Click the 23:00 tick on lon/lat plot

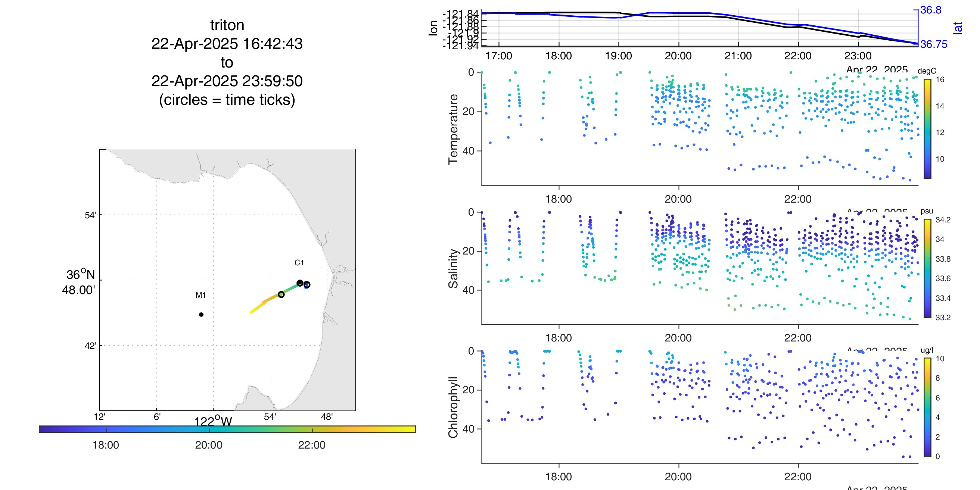pyautogui.click(x=858, y=56)
